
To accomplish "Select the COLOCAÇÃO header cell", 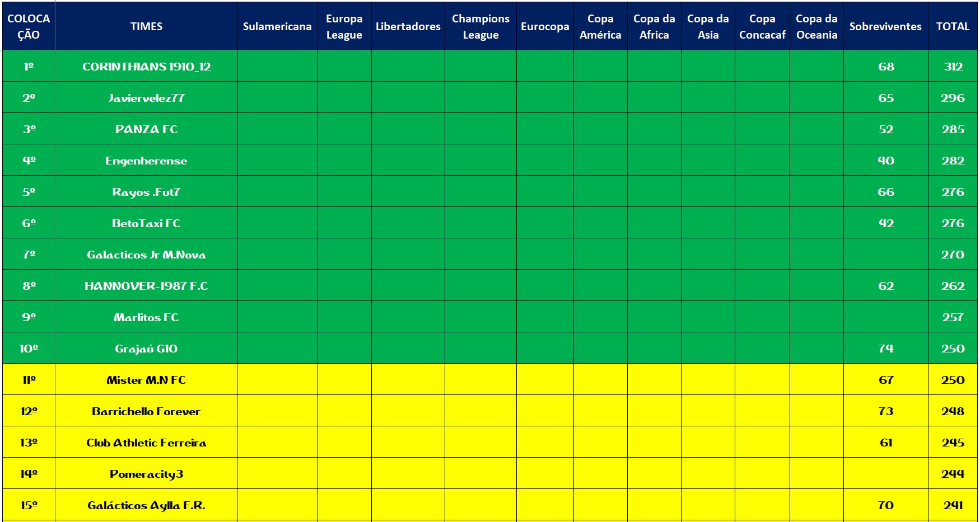I will (29, 26).
